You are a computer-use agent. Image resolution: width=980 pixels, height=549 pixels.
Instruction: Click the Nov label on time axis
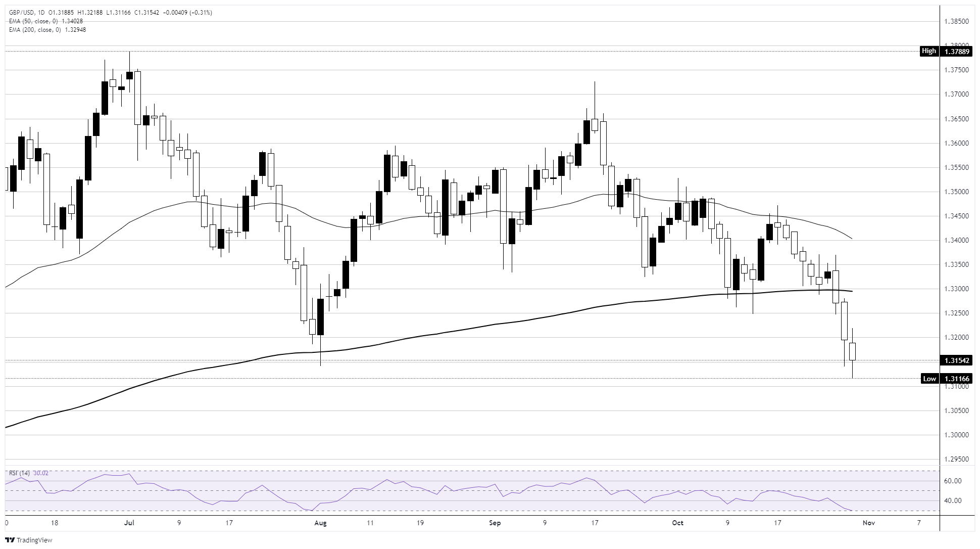point(868,523)
